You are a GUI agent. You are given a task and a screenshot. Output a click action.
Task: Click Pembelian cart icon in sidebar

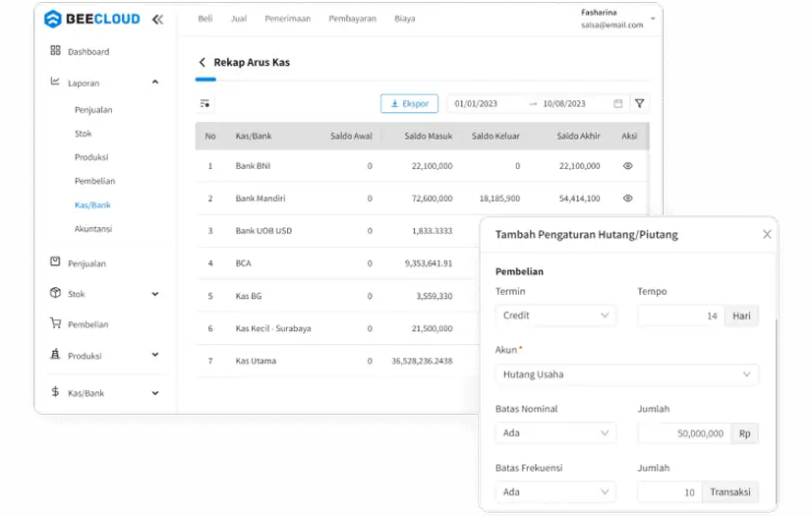click(x=55, y=323)
